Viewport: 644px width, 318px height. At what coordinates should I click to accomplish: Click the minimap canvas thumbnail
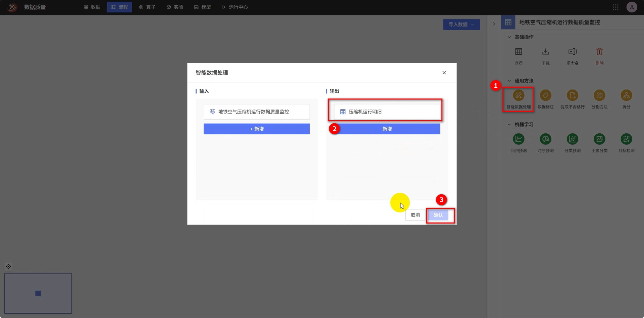pyautogui.click(x=38, y=294)
